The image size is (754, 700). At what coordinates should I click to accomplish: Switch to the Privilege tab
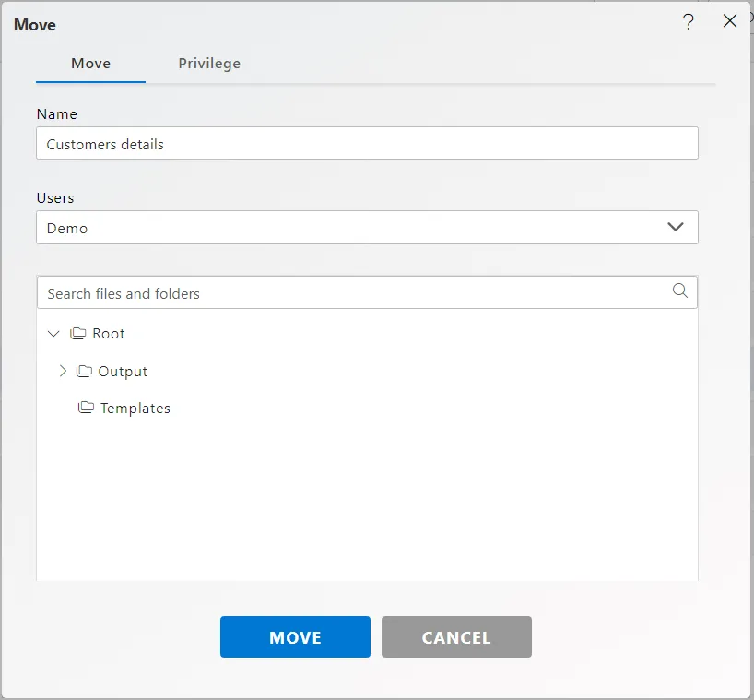pos(209,64)
